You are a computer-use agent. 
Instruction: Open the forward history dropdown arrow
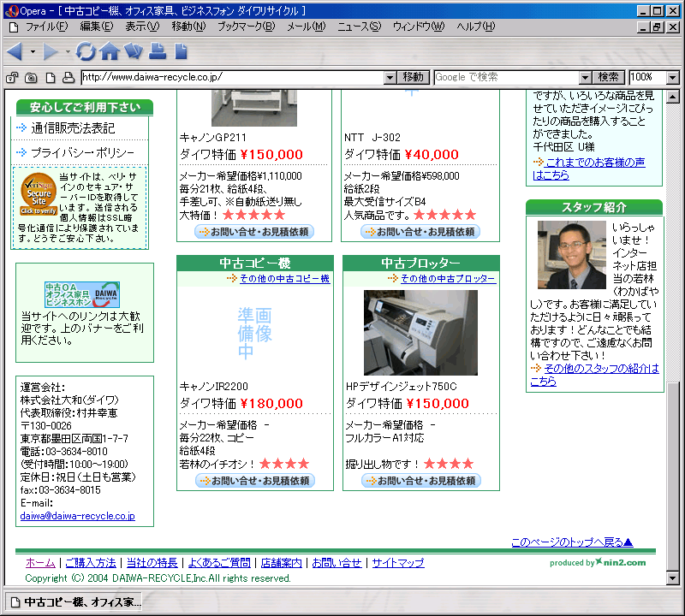[68, 52]
